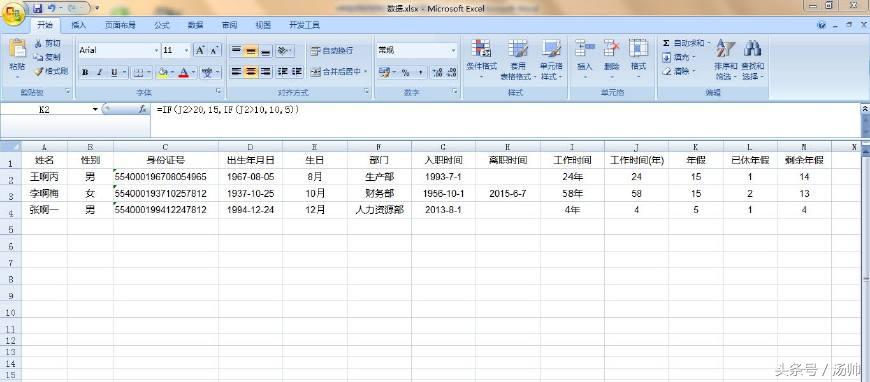Screen dimensions: 870x382
Task: Undo the last action
Action: coord(53,8)
